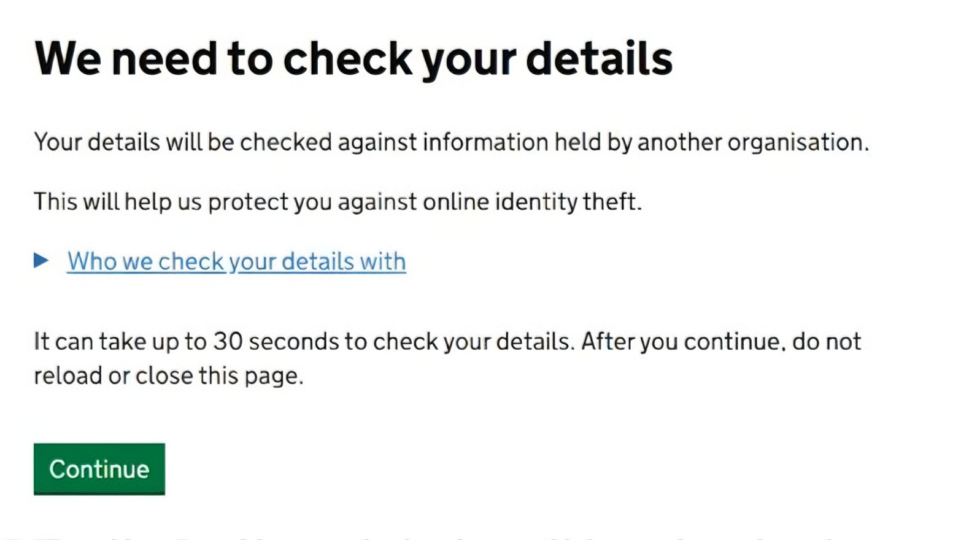The image size is (980, 540).
Task: Click the green Continue button
Action: (x=99, y=469)
